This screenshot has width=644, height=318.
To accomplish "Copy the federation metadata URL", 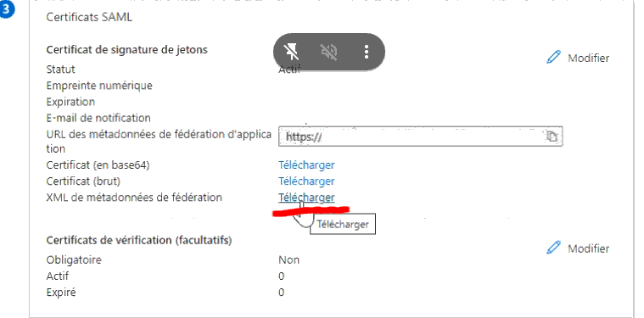I will click(552, 137).
